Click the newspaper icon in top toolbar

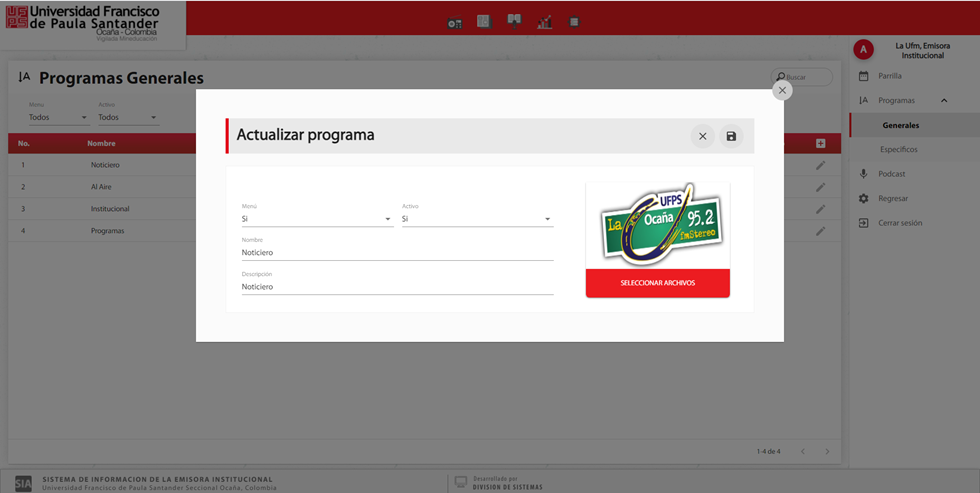click(x=484, y=21)
